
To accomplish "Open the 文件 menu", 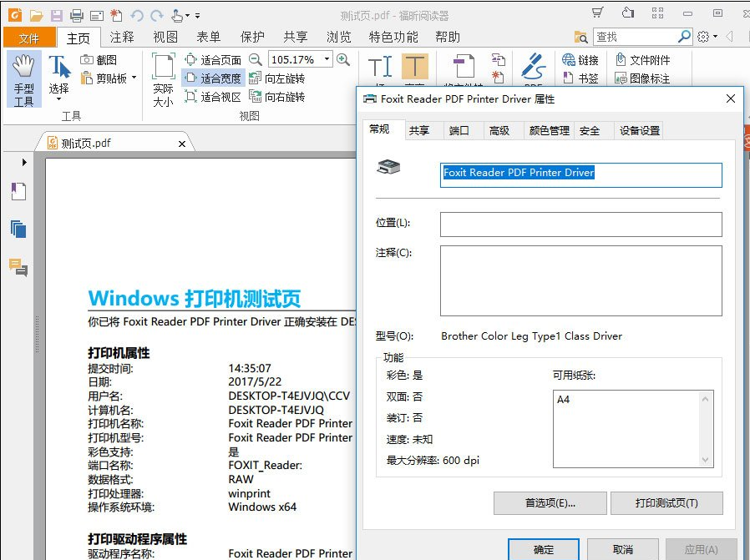I will pos(28,38).
